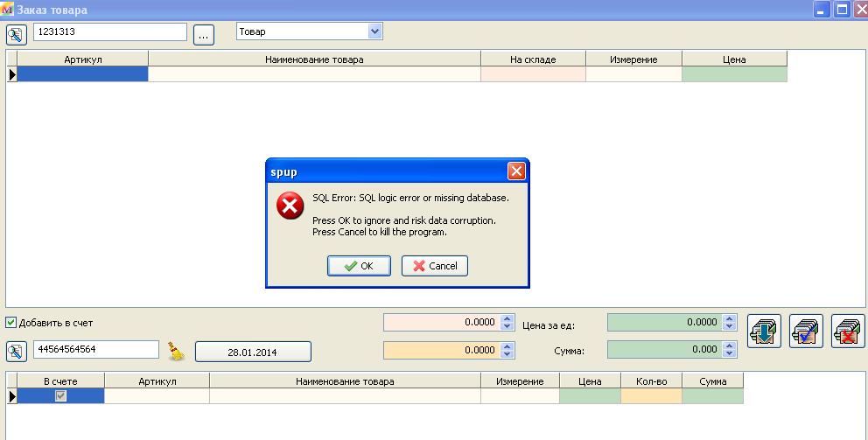Increase the Цена за ед value with the up arrow
This screenshot has height=440, width=868.
click(x=731, y=318)
